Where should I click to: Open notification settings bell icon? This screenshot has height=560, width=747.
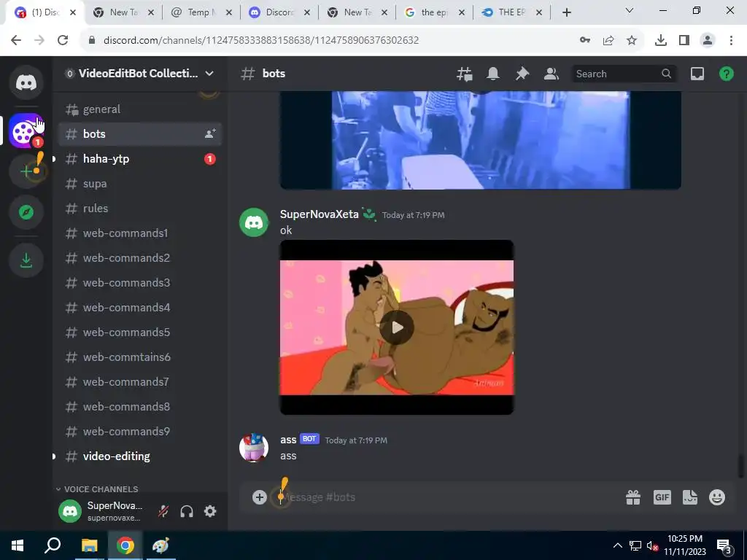493,74
